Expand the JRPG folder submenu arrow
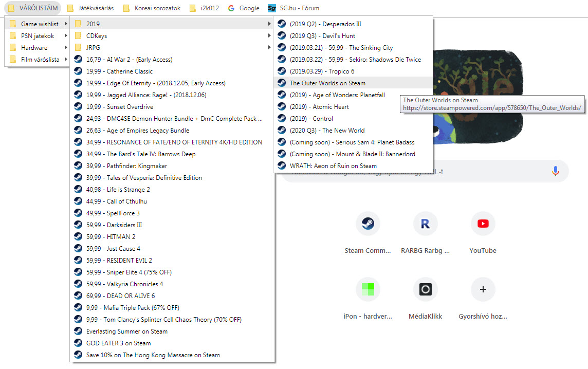Image resolution: width=588 pixels, height=369 pixels. click(269, 48)
